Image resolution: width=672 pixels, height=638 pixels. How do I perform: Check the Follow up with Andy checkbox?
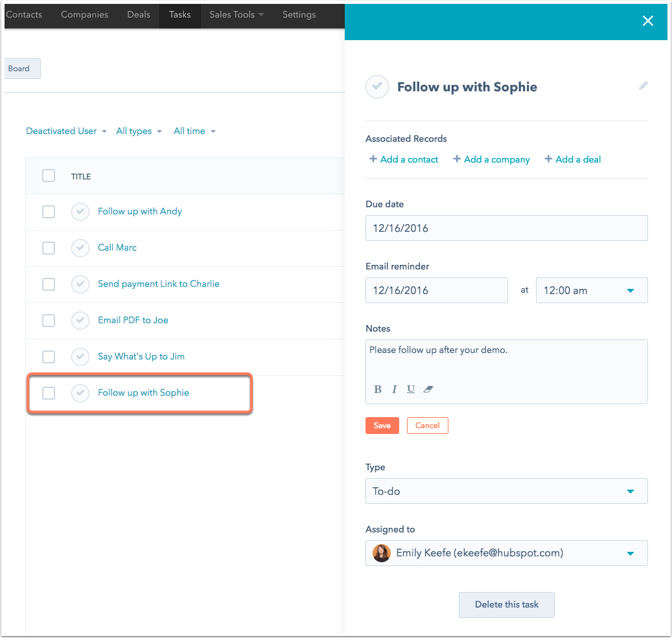pos(49,212)
